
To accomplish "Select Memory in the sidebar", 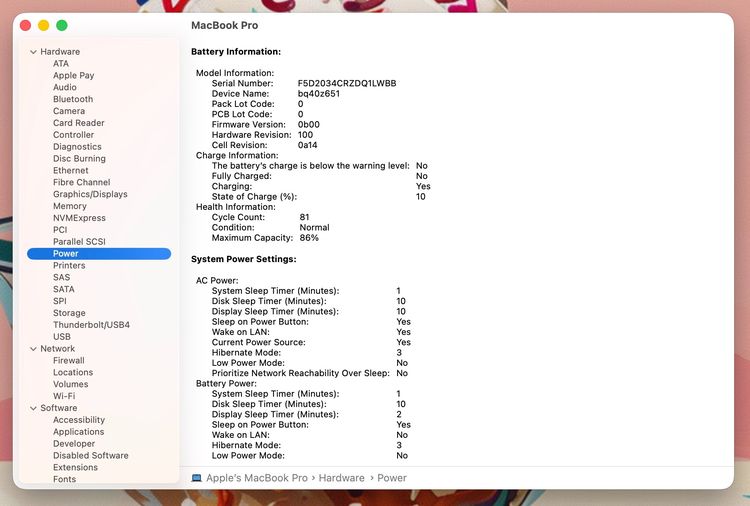I will pyautogui.click(x=69, y=206).
